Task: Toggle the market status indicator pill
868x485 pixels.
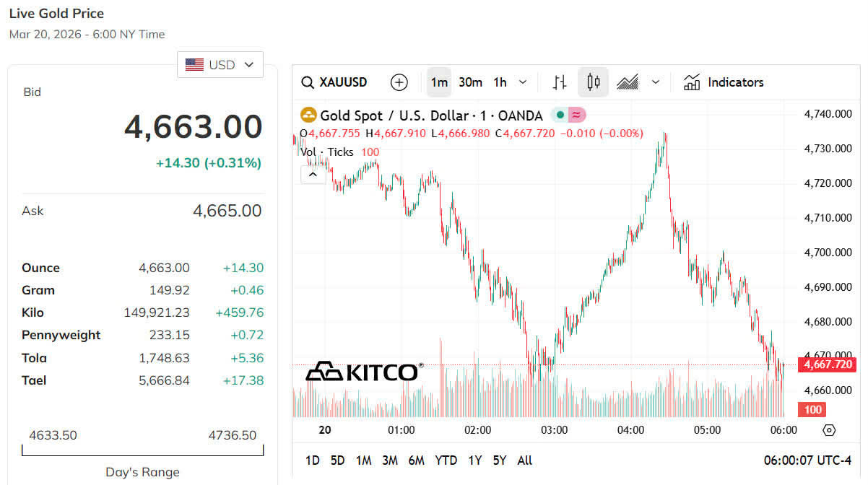Action: (568, 115)
